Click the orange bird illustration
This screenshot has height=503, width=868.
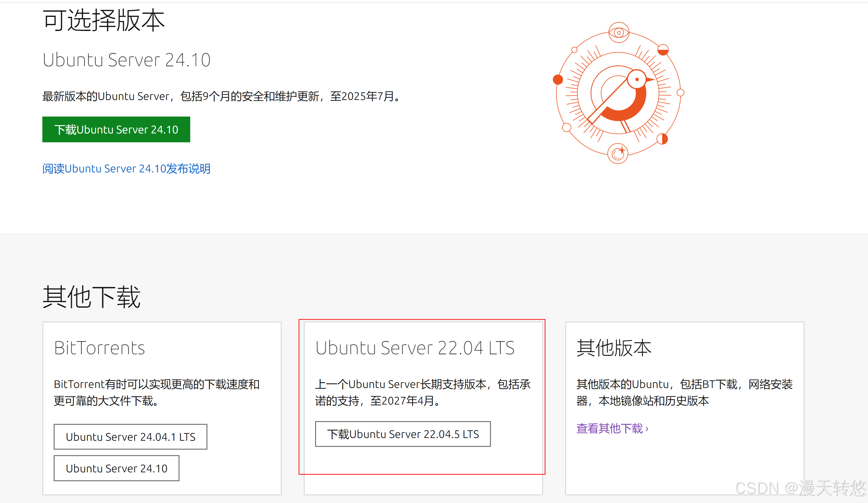click(619, 93)
